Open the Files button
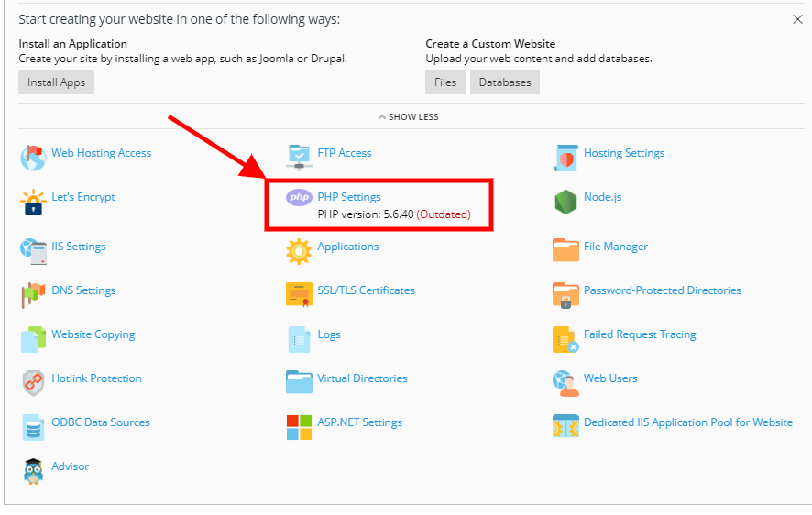Viewport: 812px width, 515px height. tap(445, 82)
